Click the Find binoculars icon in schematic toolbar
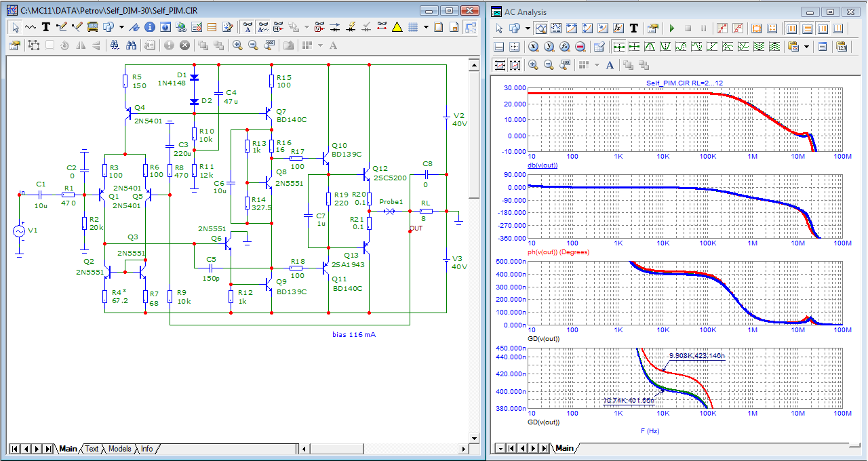Screen dimensions: 868x461 click(x=115, y=45)
